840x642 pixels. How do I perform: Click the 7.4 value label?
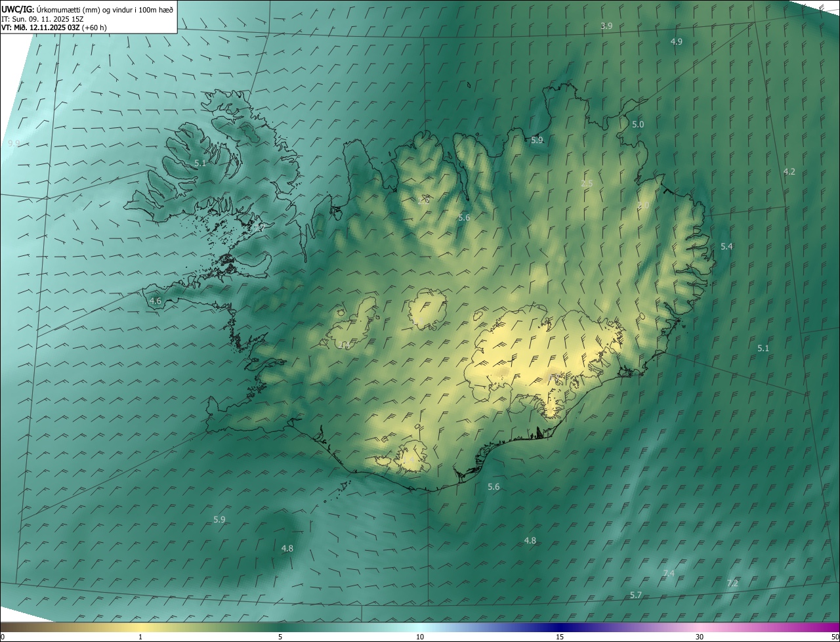[669, 573]
